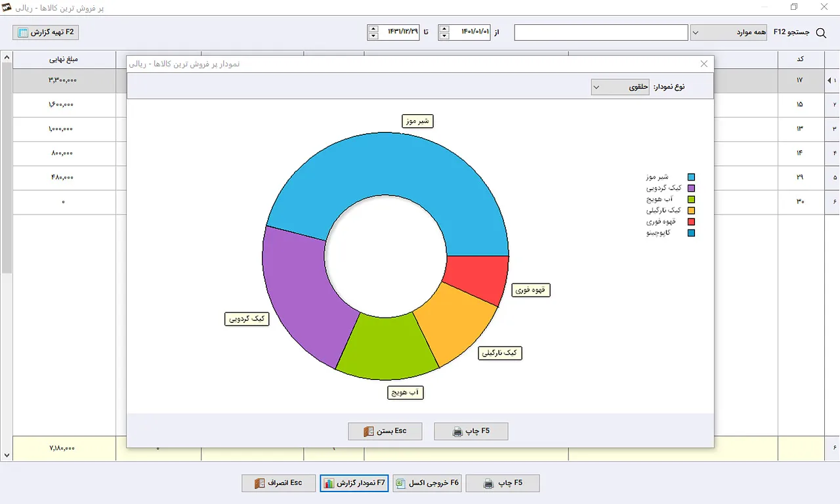Click the left vertical scrollbar down arrow

[7, 455]
